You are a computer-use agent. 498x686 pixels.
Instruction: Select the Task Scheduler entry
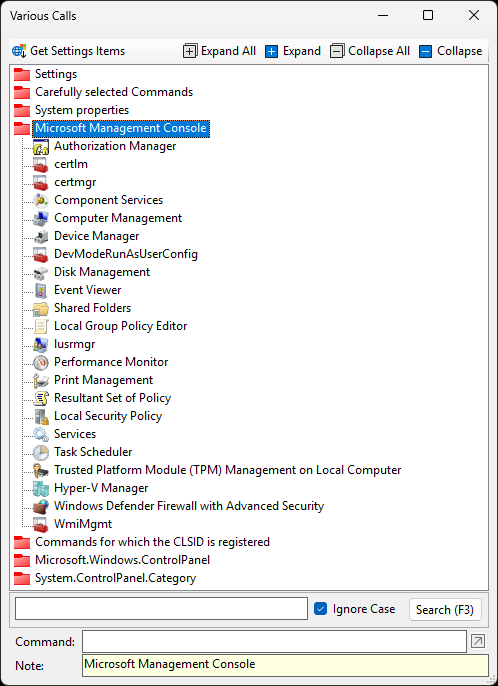pos(93,452)
